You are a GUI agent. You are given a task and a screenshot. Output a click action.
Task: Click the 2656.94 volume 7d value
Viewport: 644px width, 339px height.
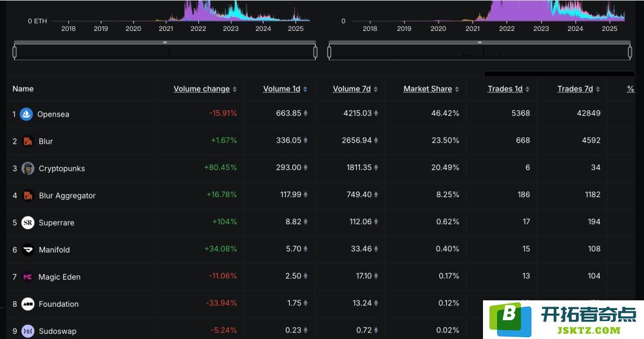click(x=357, y=140)
